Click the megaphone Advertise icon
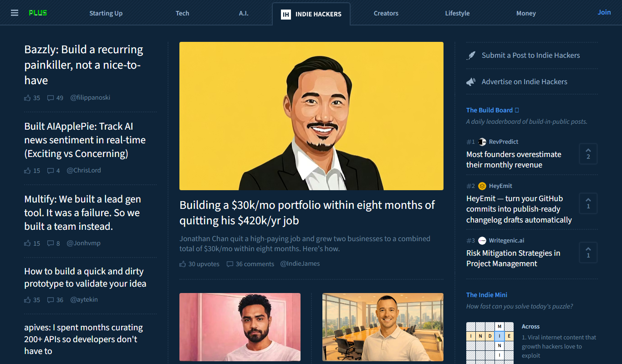 471,82
